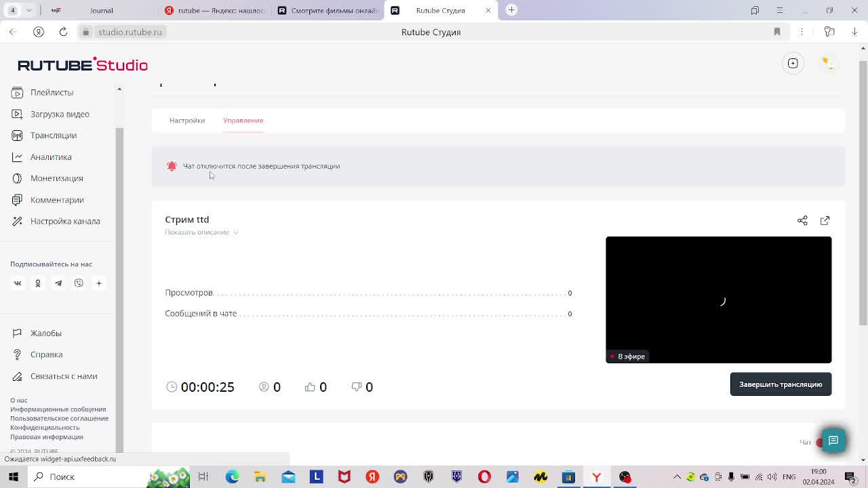Open Трансляции in the left menu
The height and width of the screenshot is (488, 868).
pyautogui.click(x=44, y=136)
